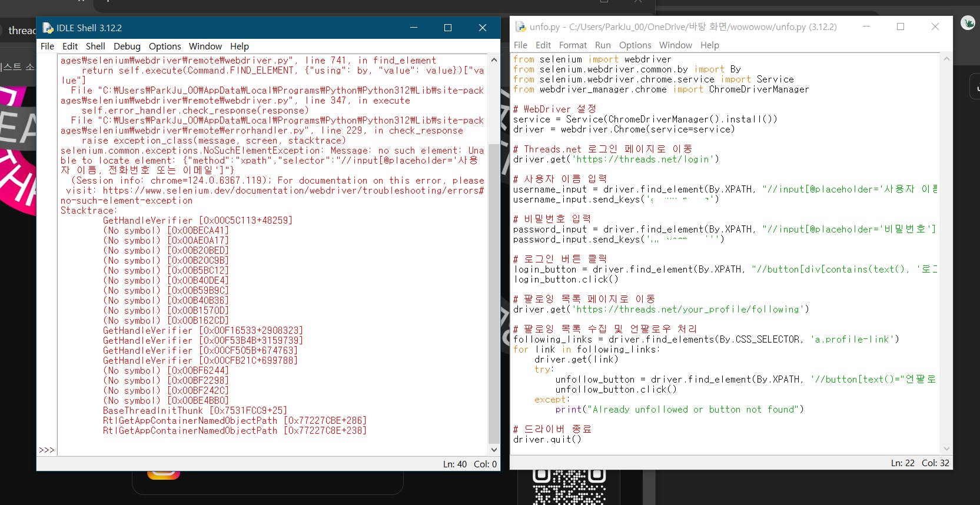
Task: Click the 'unfollow_button.click()' line
Action: 616,390
